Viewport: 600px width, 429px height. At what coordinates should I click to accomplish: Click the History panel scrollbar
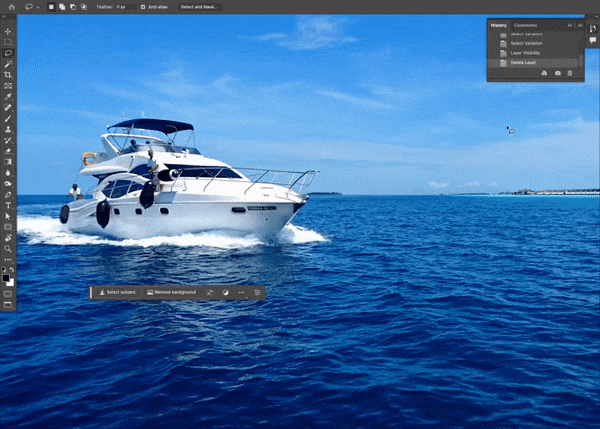[x=581, y=60]
